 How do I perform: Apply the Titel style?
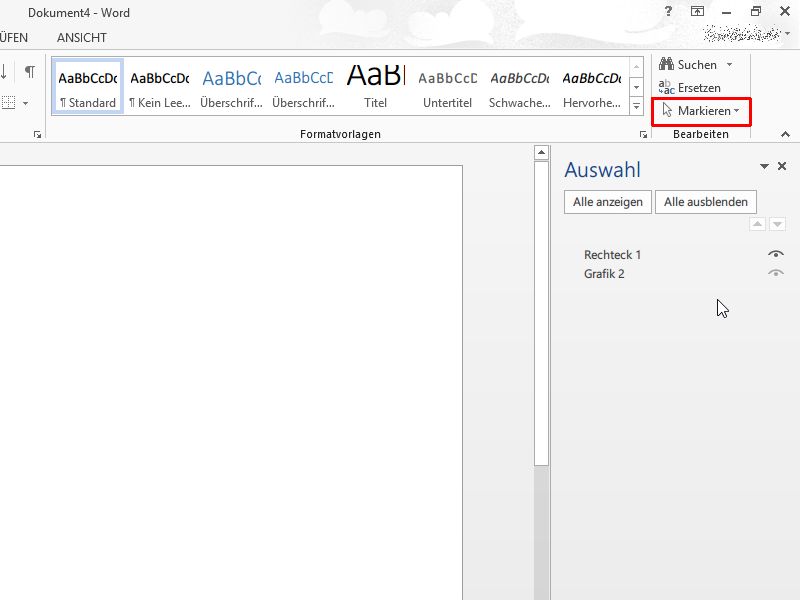coord(376,86)
